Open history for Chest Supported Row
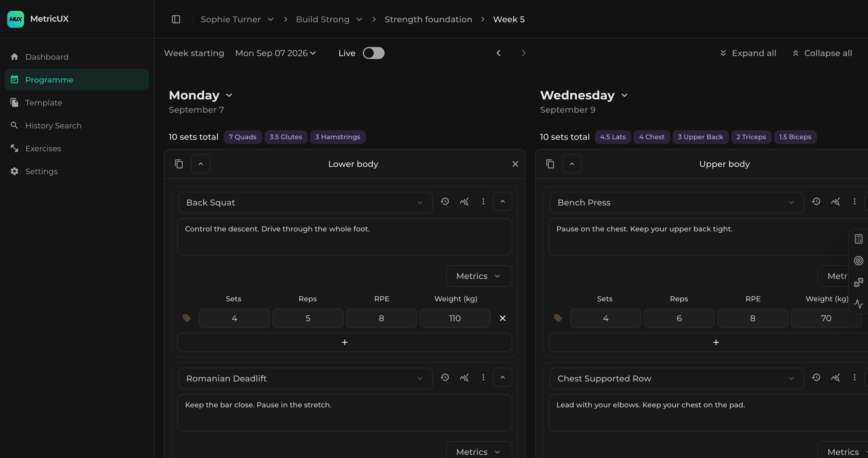 pos(816,377)
